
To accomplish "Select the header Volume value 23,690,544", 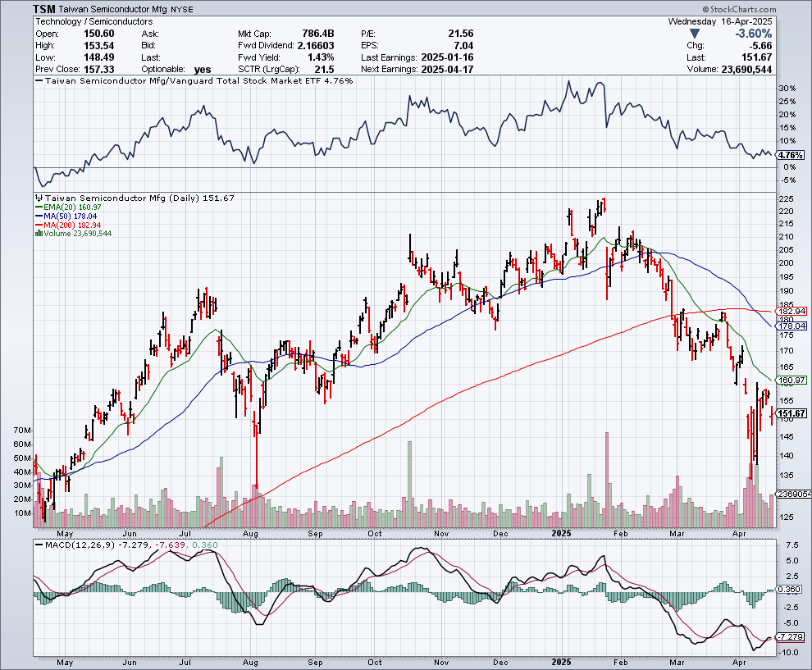I will (x=746, y=70).
